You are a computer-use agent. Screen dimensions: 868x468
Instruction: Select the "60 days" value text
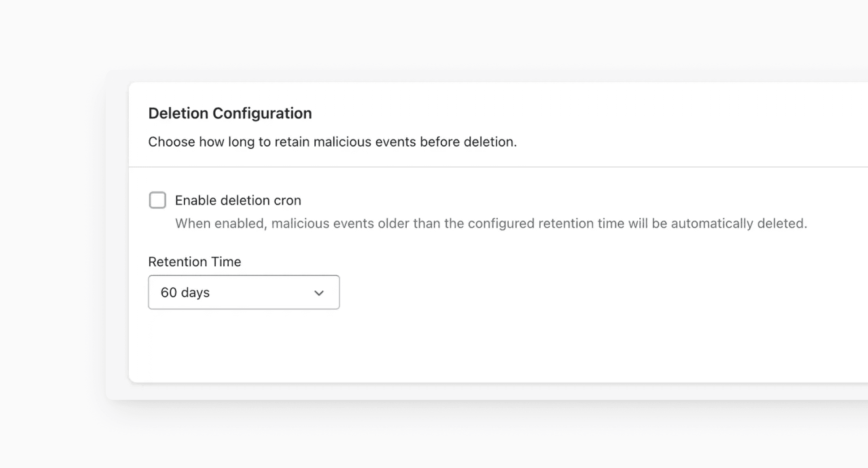pyautogui.click(x=185, y=293)
